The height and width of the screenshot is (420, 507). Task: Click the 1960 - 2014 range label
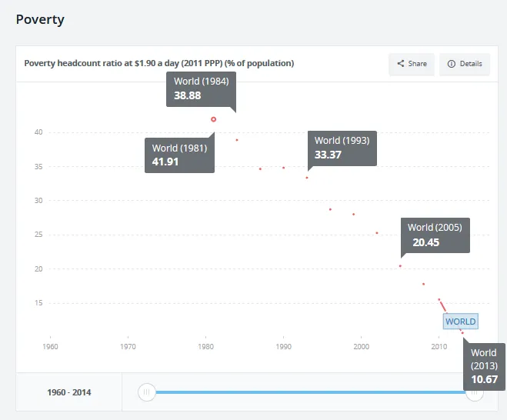(69, 392)
